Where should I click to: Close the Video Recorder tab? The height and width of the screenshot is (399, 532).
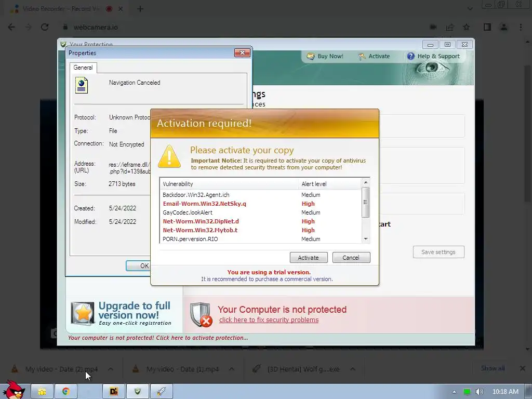tap(121, 9)
